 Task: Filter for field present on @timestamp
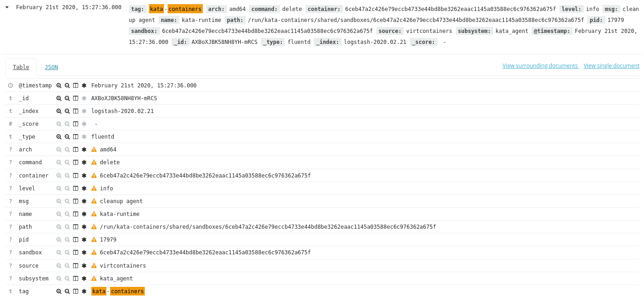[84, 86]
